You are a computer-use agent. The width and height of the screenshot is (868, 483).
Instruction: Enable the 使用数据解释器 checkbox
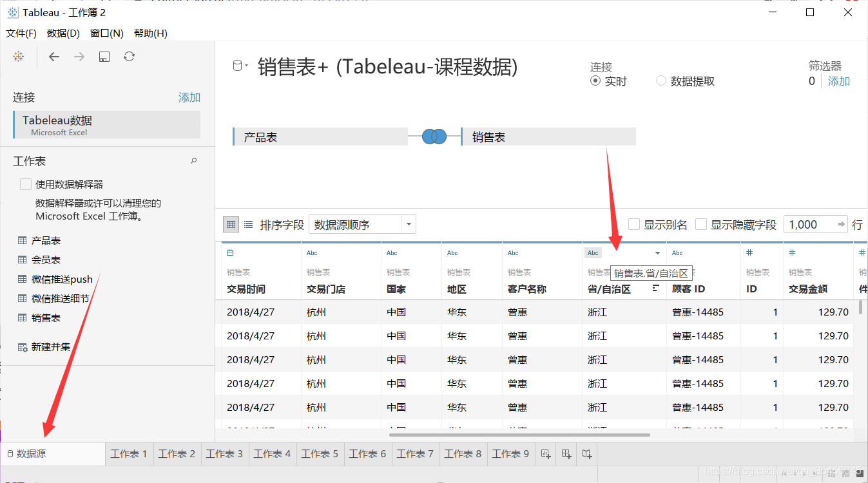(26, 184)
